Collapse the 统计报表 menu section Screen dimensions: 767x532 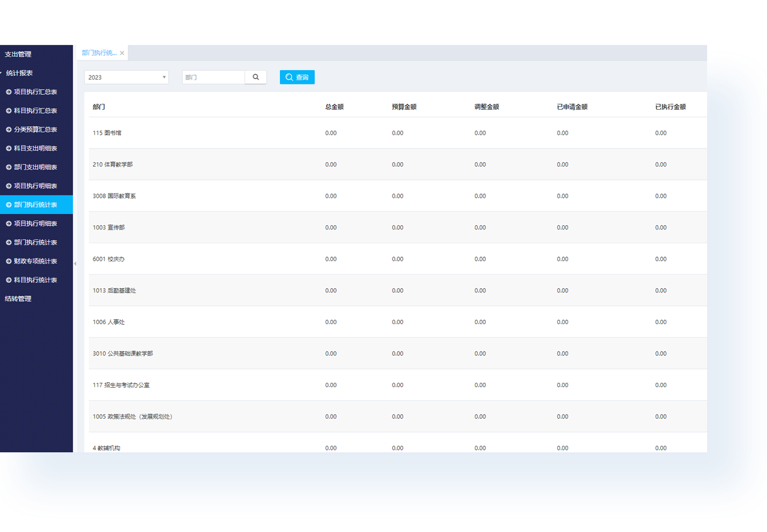(19, 73)
